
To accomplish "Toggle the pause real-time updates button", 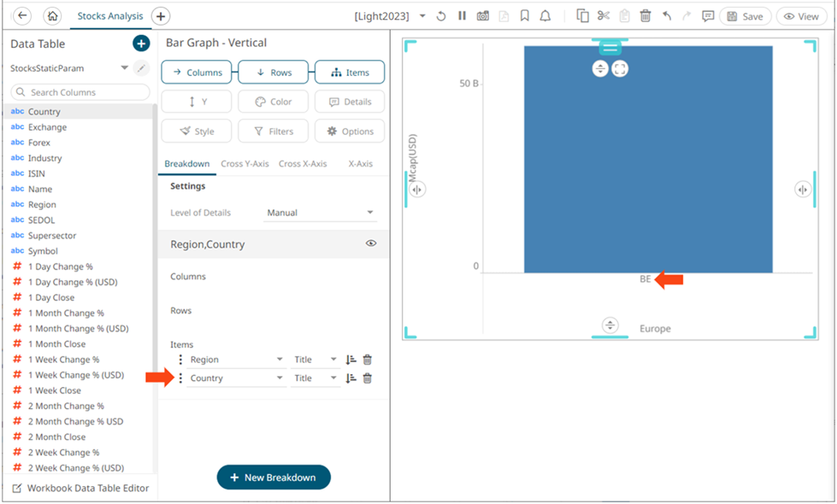I will pyautogui.click(x=462, y=16).
